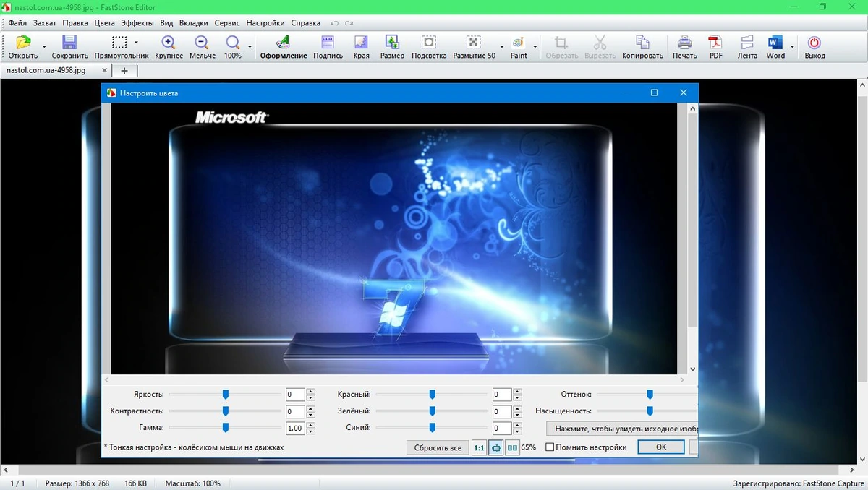Check the Помнить настройки checkbox
This screenshot has height=490, width=868.
coord(550,447)
